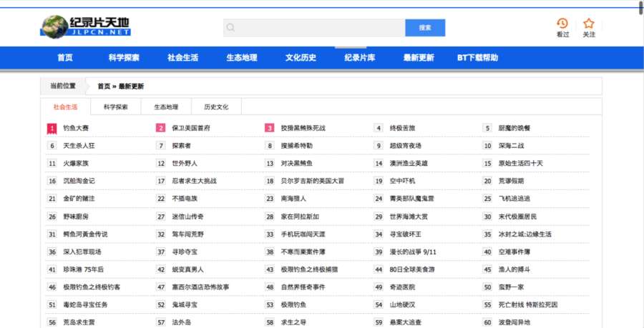Image resolution: width=644 pixels, height=328 pixels.
Task: Click the 关注 star icon
Action: (x=589, y=23)
